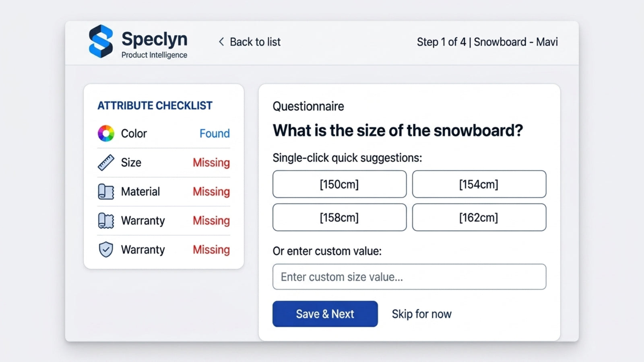The width and height of the screenshot is (644, 362).
Task: Choose the [150cm] quick suggestion
Action: 339,184
